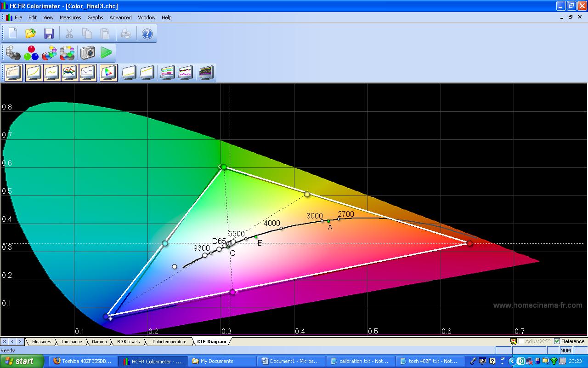588x368 pixels.
Task: Tick the Adjust XYZ checkbox
Action: click(521, 341)
